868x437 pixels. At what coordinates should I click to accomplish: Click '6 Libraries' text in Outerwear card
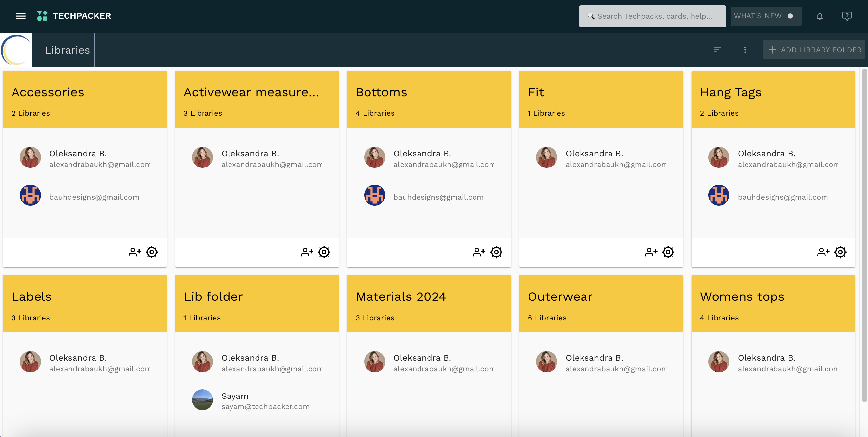pos(547,318)
